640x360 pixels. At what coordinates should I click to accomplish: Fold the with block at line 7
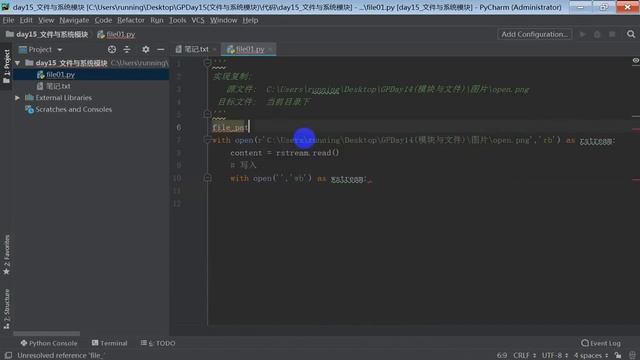click(x=207, y=140)
